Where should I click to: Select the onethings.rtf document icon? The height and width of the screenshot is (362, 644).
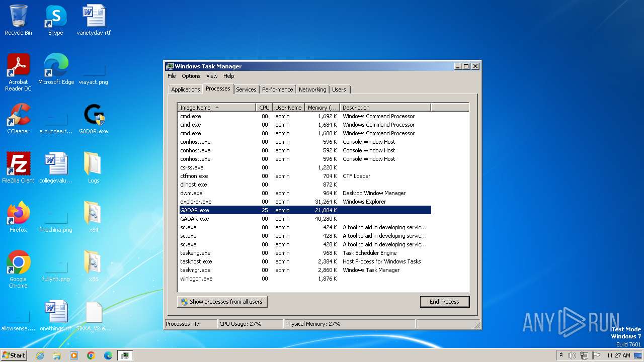pyautogui.click(x=56, y=316)
